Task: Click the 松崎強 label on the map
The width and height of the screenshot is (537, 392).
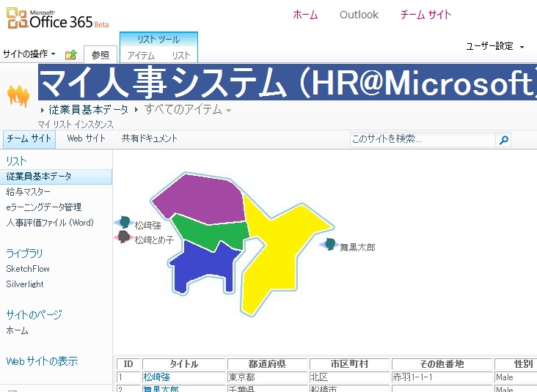Action: coord(147,226)
